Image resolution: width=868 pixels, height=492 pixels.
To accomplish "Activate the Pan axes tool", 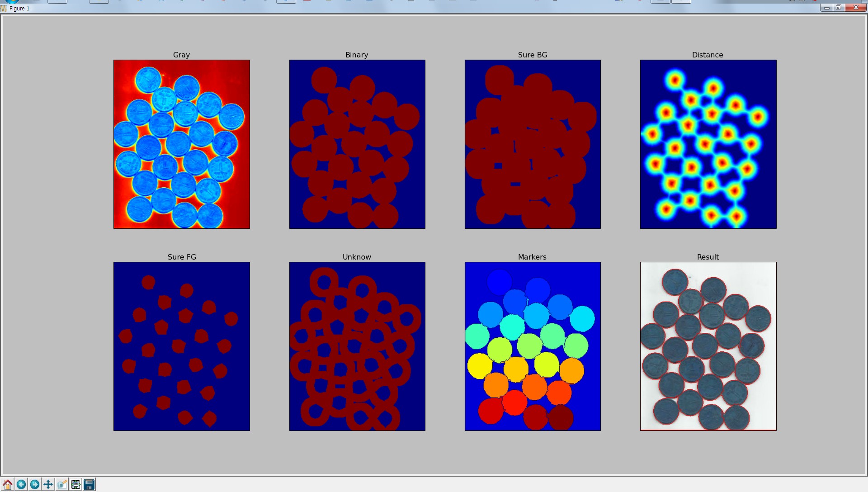I will (48, 485).
